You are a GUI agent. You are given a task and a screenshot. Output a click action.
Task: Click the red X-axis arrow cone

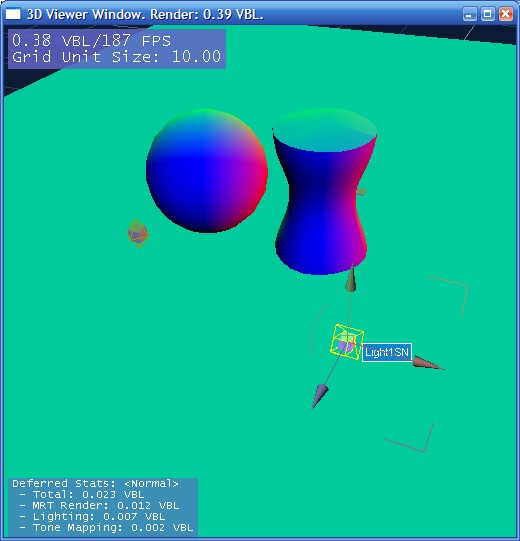click(x=427, y=363)
